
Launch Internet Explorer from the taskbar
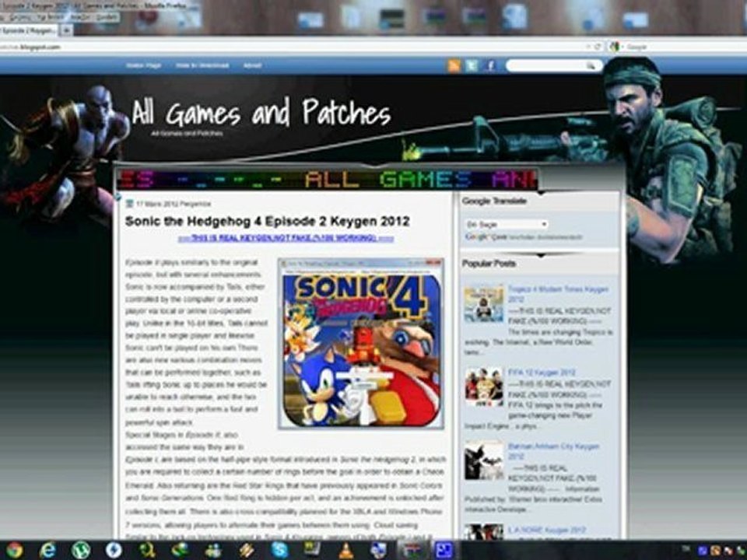47,550
